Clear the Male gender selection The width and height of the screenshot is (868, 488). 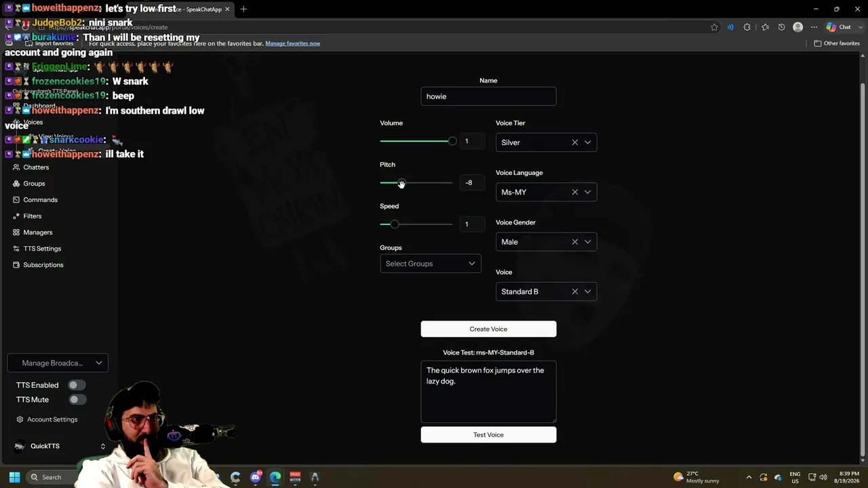[x=575, y=242]
